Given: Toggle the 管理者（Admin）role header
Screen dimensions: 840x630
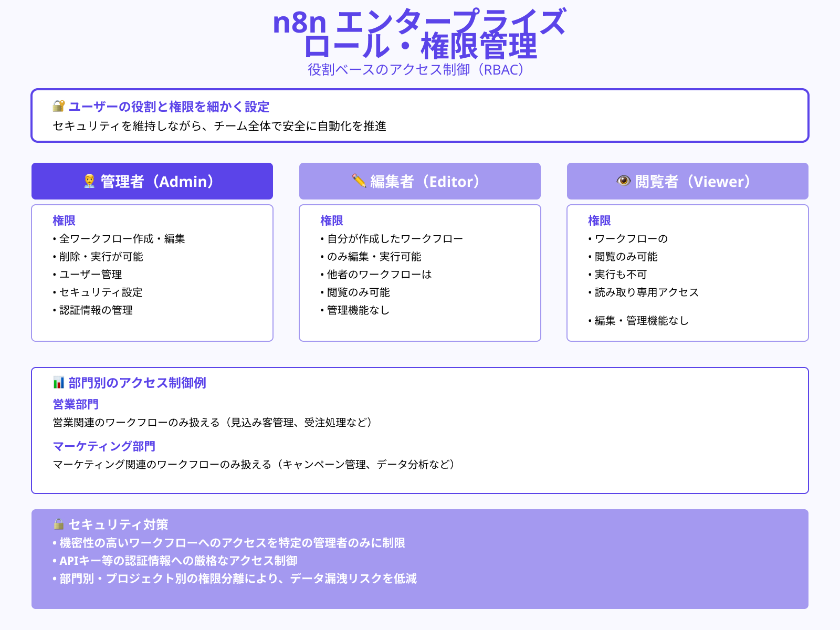Looking at the screenshot, I should click(152, 181).
